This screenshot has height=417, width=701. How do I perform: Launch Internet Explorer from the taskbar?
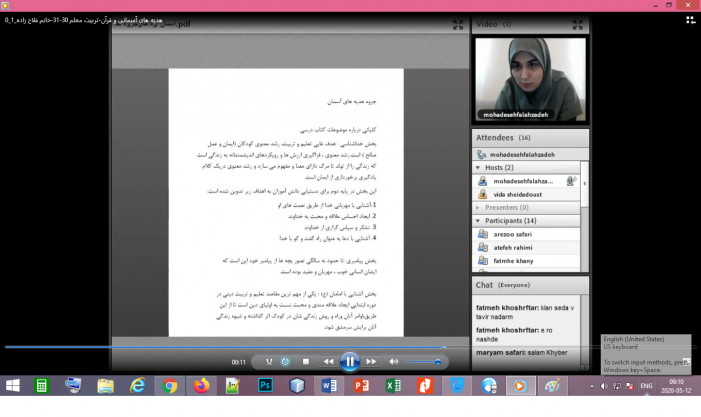137,386
